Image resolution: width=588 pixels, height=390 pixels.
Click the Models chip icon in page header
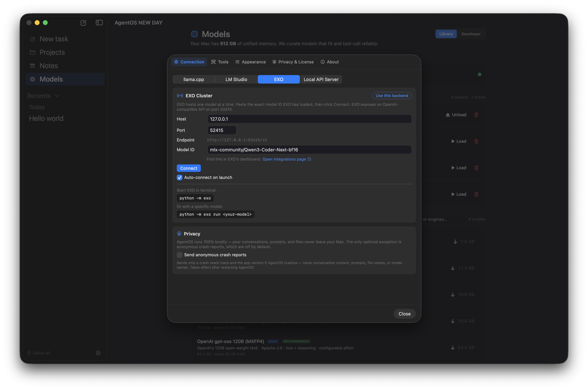click(x=194, y=34)
